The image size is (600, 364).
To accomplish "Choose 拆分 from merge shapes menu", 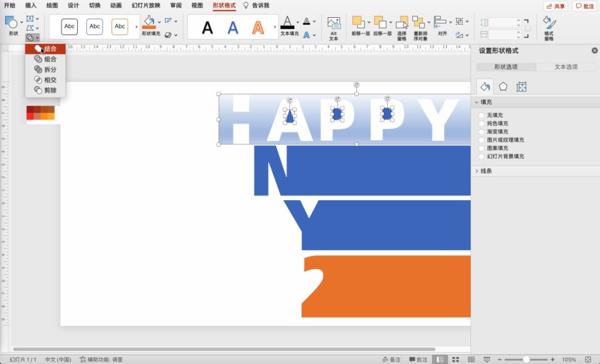I will [x=50, y=69].
